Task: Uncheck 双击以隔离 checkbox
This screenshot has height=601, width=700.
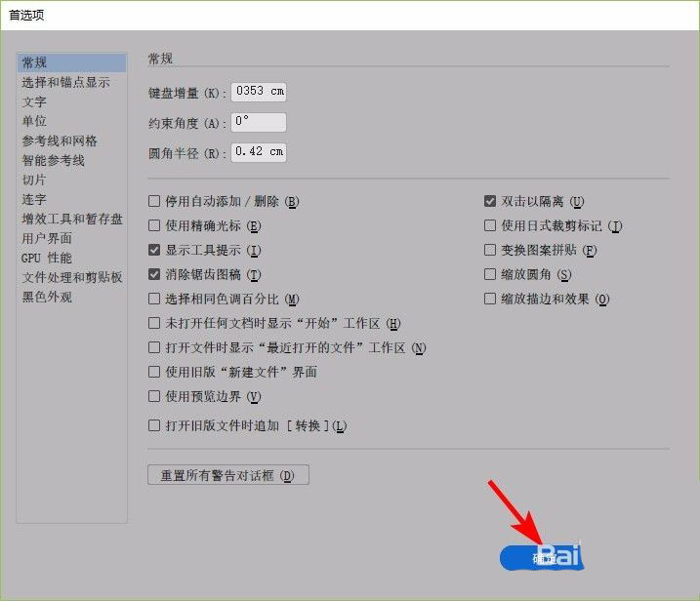Action: point(490,201)
